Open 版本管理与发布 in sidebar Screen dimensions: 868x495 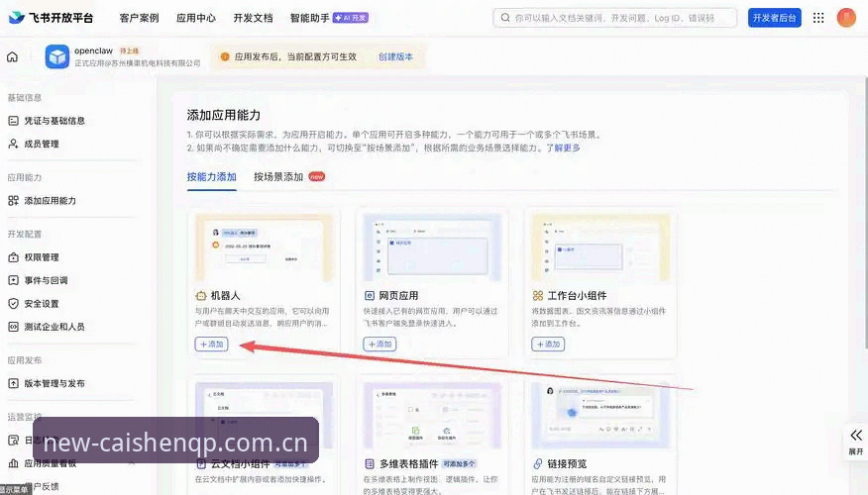[x=54, y=383]
